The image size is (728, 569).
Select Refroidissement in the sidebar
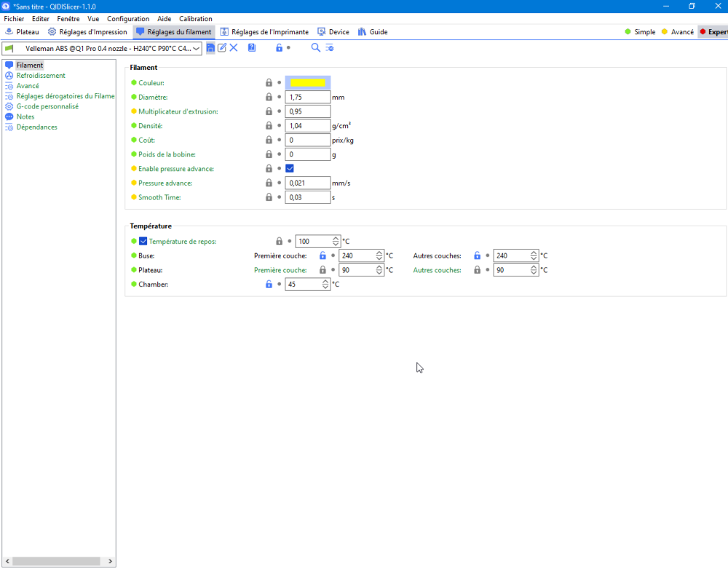coord(41,75)
